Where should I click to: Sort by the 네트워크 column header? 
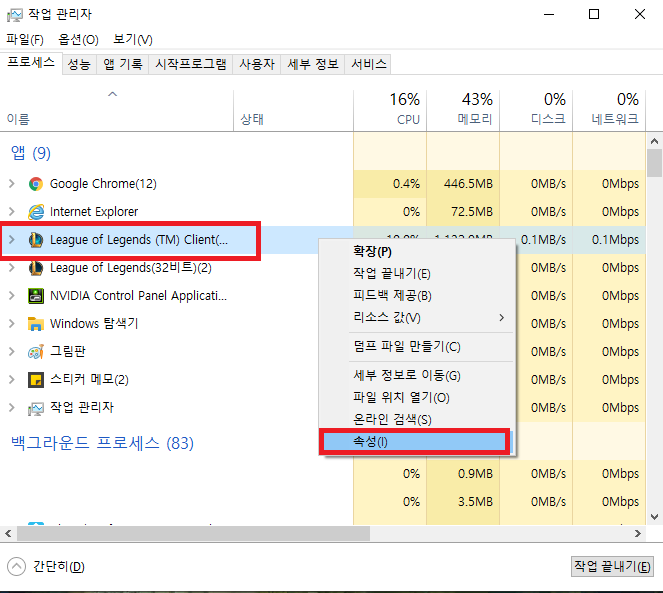[x=609, y=111]
